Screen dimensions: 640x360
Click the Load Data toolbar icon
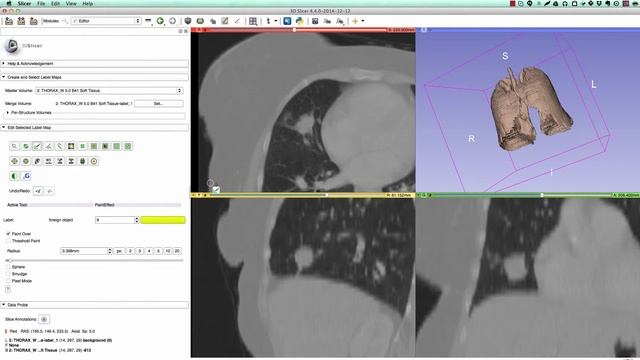(9, 21)
